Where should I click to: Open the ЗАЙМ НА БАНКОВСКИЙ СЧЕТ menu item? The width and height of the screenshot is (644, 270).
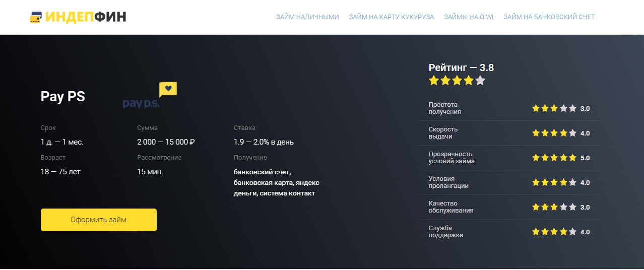(x=549, y=17)
